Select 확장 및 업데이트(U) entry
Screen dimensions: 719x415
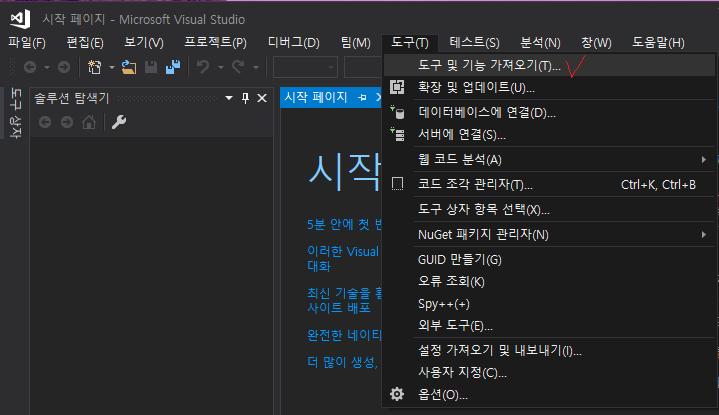tap(549, 87)
